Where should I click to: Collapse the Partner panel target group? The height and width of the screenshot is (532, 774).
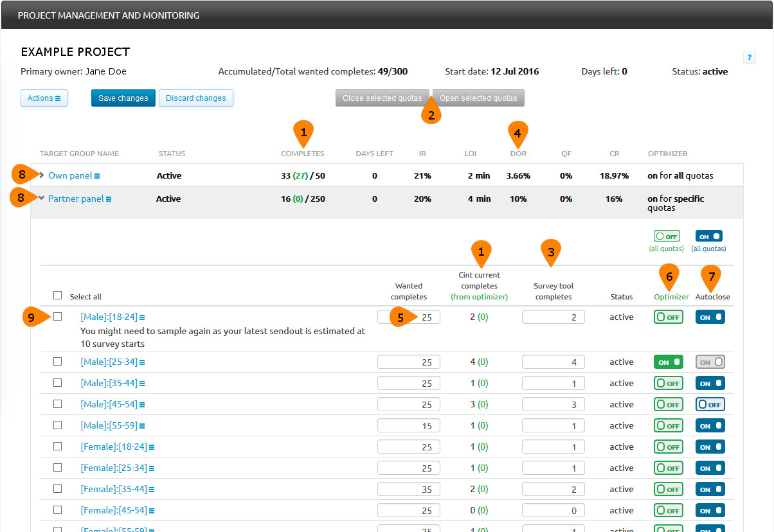click(41, 198)
